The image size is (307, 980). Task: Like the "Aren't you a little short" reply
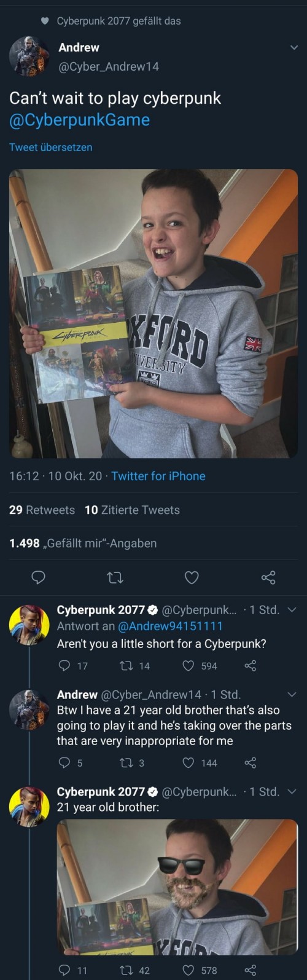[x=188, y=666]
